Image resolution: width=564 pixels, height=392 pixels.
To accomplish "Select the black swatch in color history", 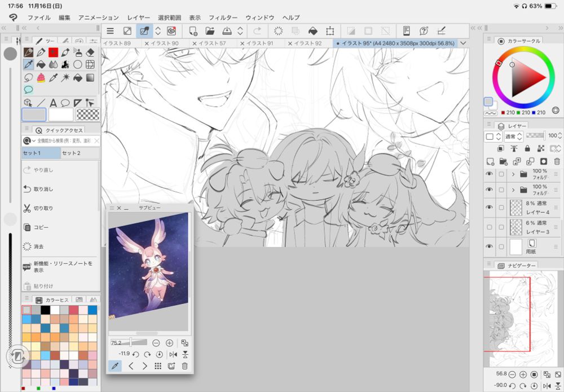I will coord(45,310).
